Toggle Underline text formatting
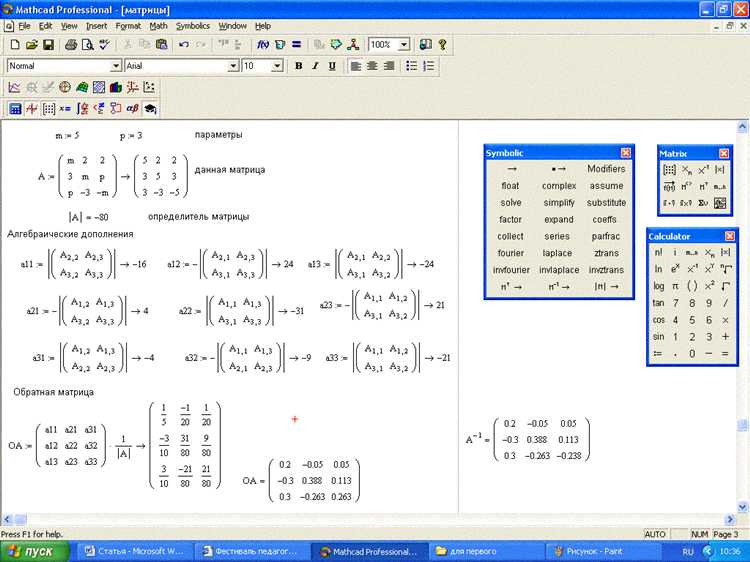Screen dimensions: 750x562 [332, 66]
